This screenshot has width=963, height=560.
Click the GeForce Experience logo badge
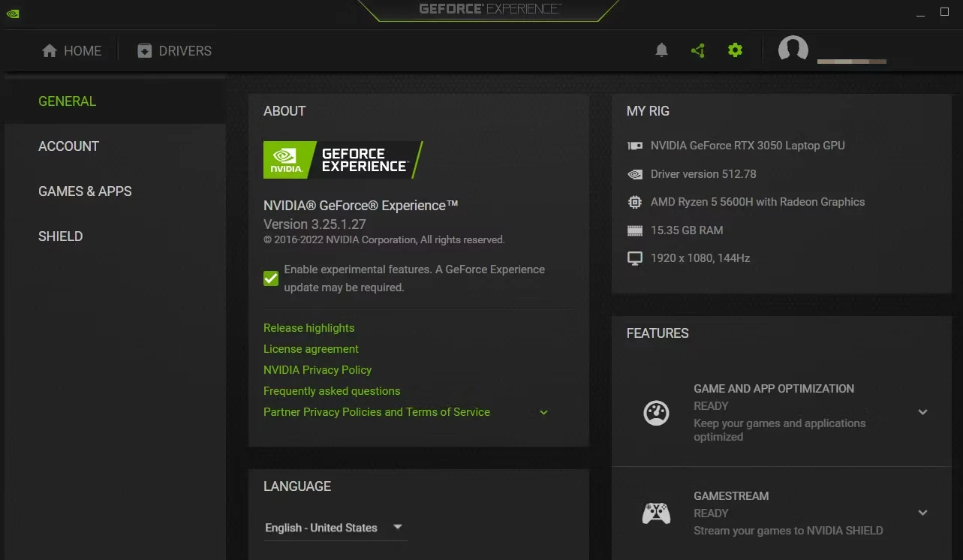342,159
